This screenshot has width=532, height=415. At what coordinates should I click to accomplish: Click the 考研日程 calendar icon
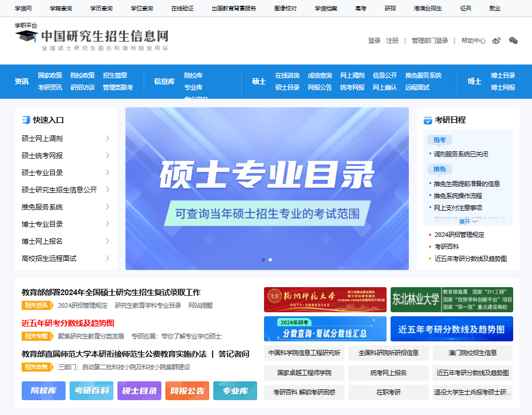pyautogui.click(x=428, y=120)
